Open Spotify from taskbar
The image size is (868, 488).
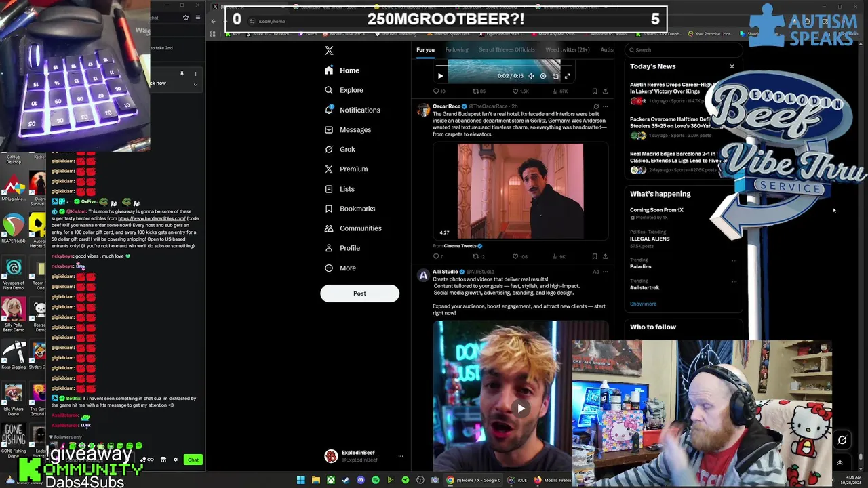click(375, 480)
